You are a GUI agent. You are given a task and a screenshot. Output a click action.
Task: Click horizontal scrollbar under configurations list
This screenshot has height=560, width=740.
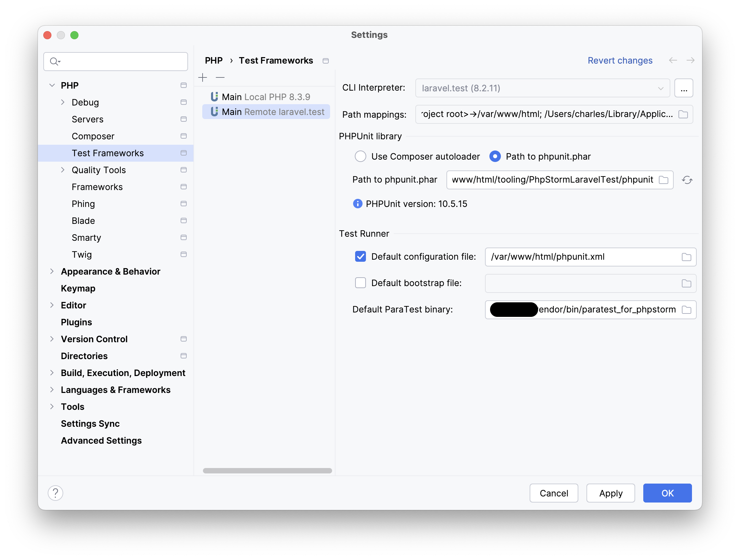pyautogui.click(x=267, y=470)
